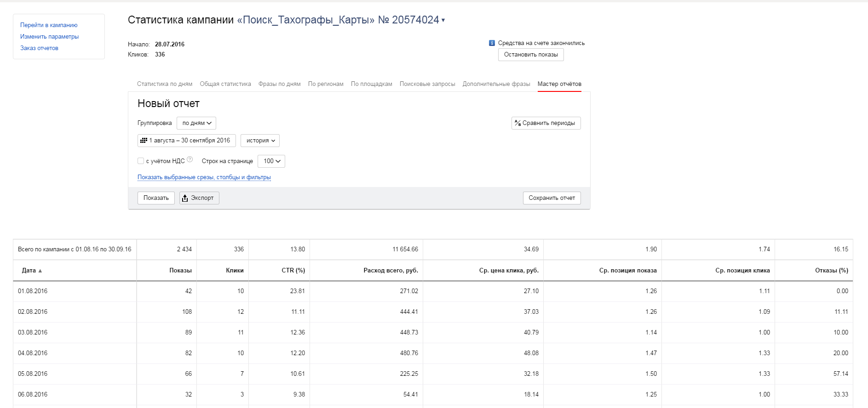Click the percent icon in Сравнить периоды

517,123
